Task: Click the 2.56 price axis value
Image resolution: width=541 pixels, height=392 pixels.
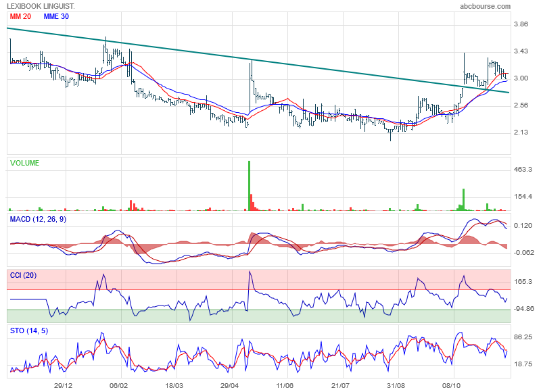Action: coord(521,105)
